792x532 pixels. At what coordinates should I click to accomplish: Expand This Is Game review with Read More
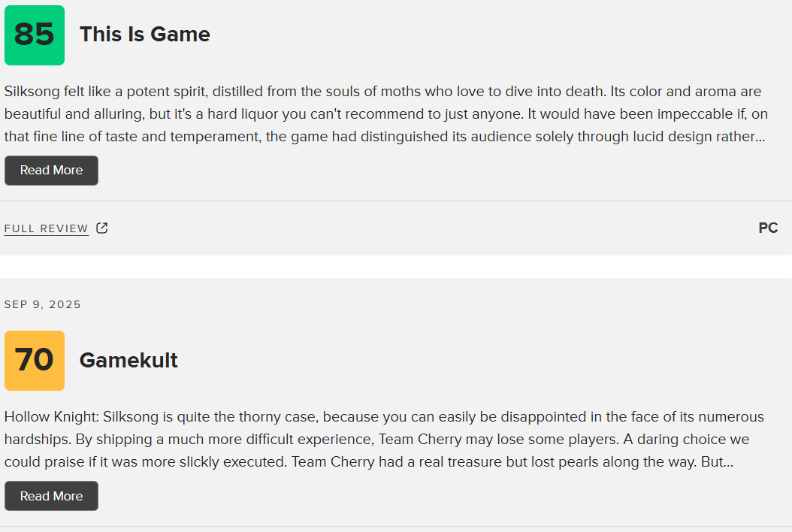(x=51, y=171)
